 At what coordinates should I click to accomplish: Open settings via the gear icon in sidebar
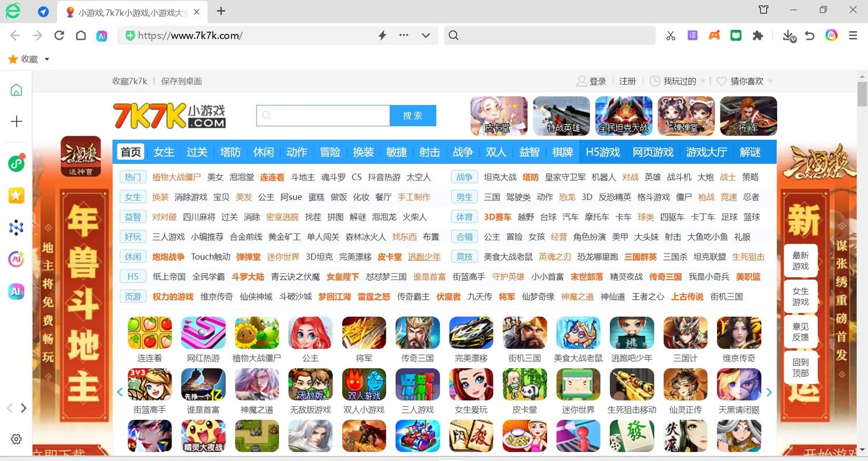pos(16,439)
